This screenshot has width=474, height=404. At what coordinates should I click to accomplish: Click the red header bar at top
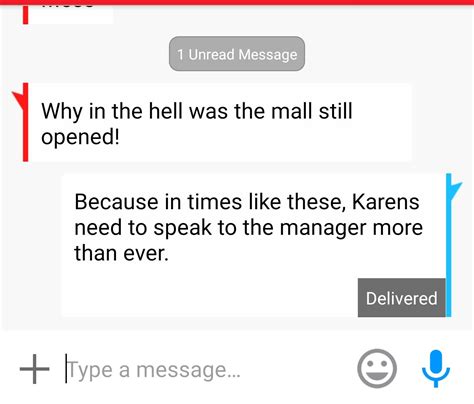pos(237,2)
